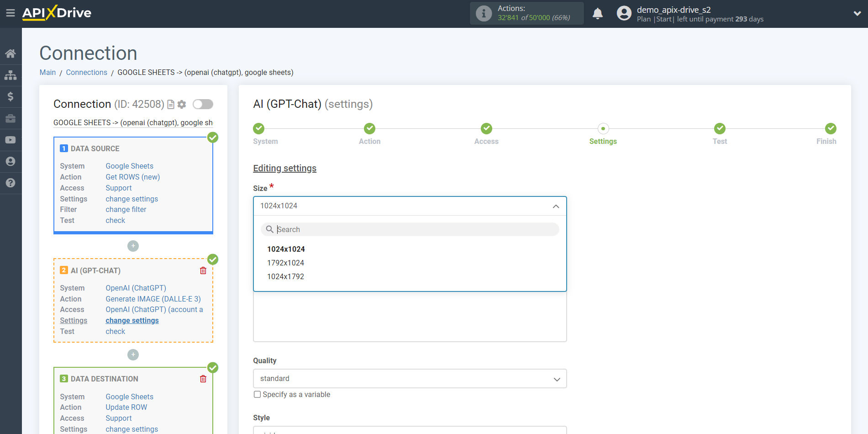
Task: Open data destination Support access link
Action: 118,418
